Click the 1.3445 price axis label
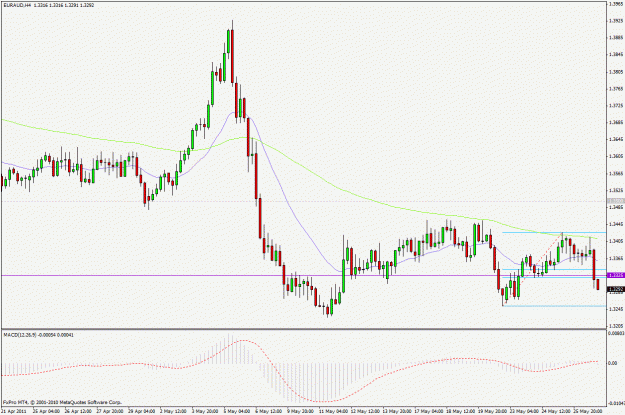Screen dimensions: 625x415 [x=616, y=224]
